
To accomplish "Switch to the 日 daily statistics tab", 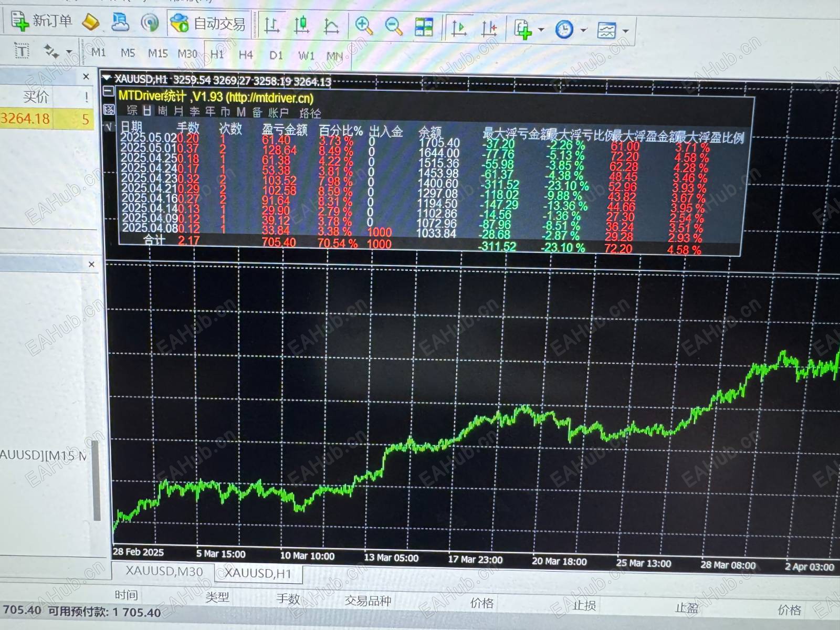I will 147,110.
